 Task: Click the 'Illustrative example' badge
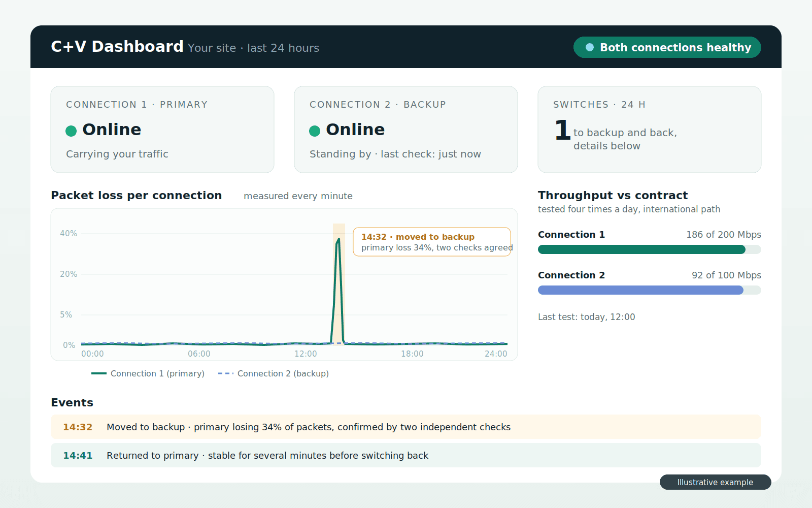[x=716, y=482]
